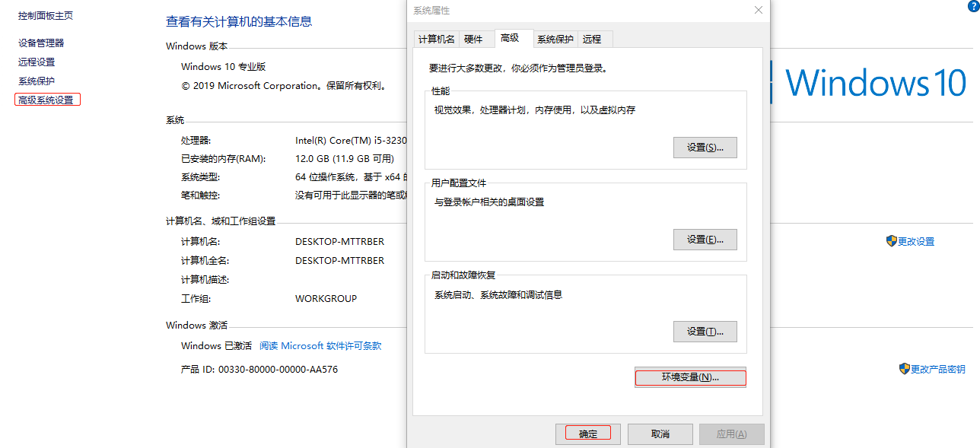
Task: Go to 控制面板主页
Action: (x=46, y=15)
